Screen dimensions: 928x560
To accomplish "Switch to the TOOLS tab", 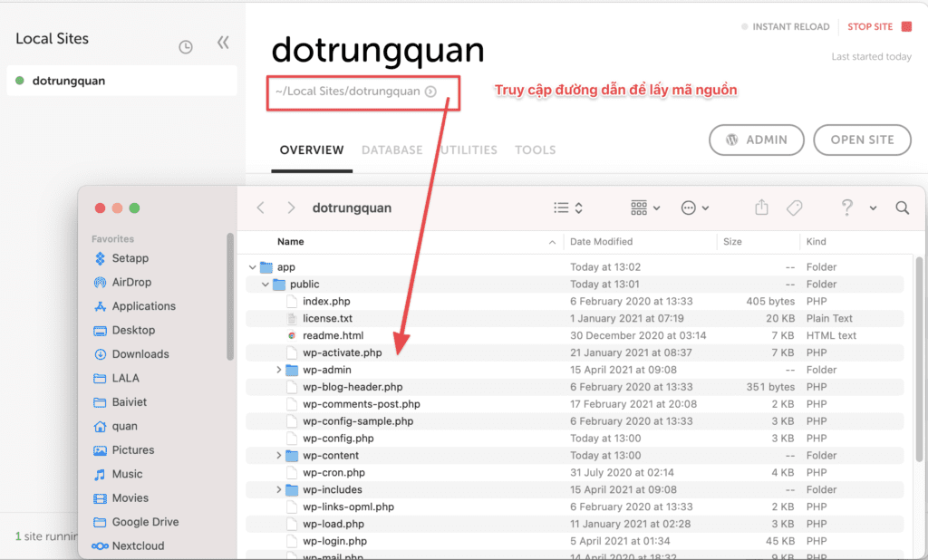I will [x=535, y=150].
